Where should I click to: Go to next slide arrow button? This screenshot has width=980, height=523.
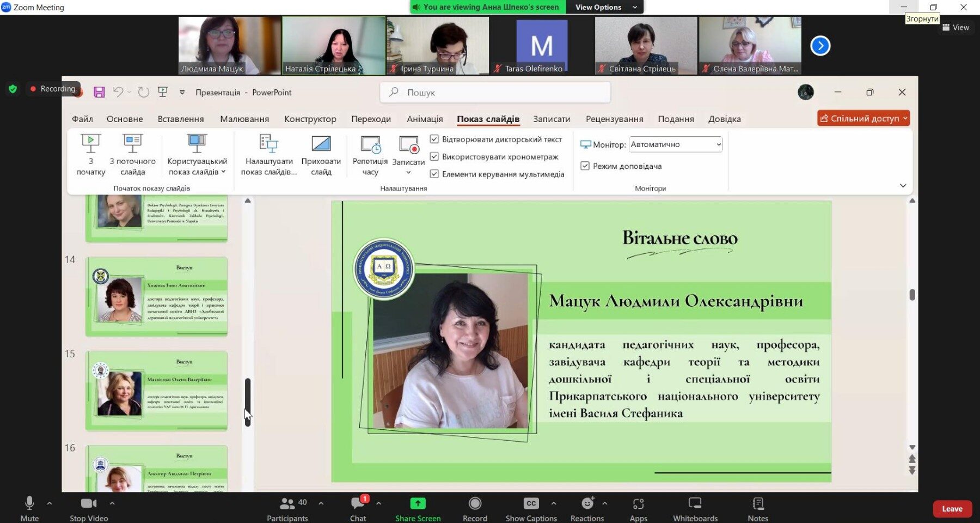912,470
